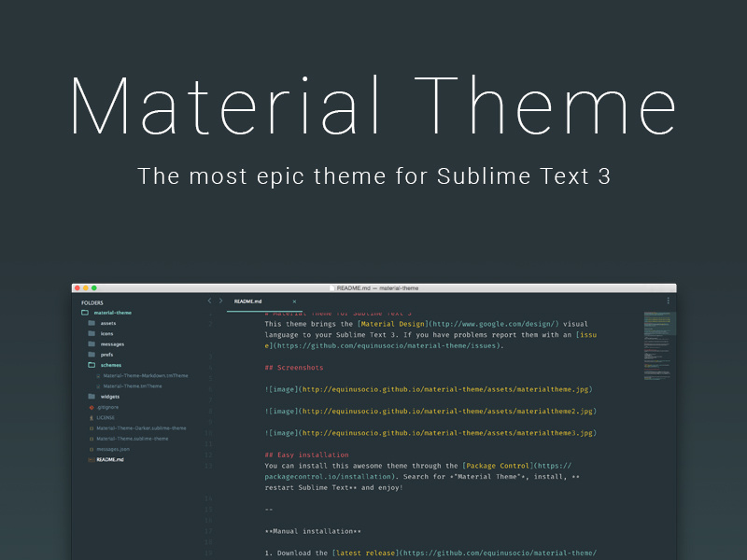Expand the messages folder
The height and width of the screenshot is (560, 747).
[x=106, y=344]
